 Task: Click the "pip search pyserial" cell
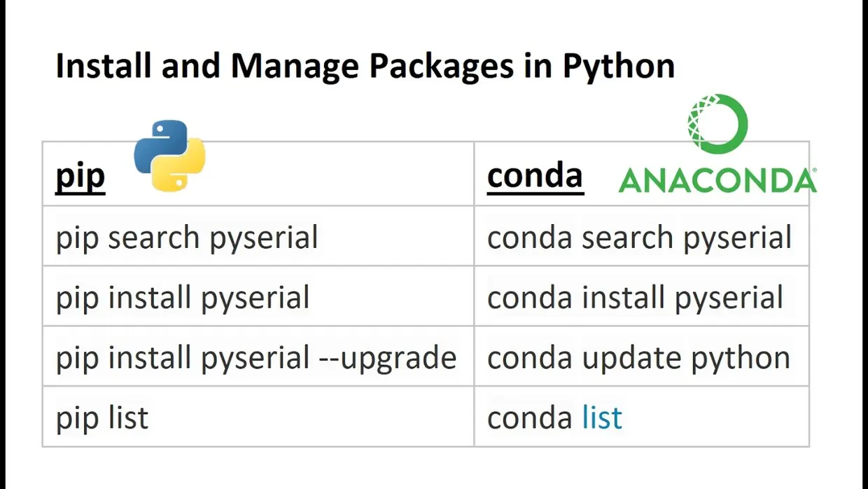click(187, 237)
